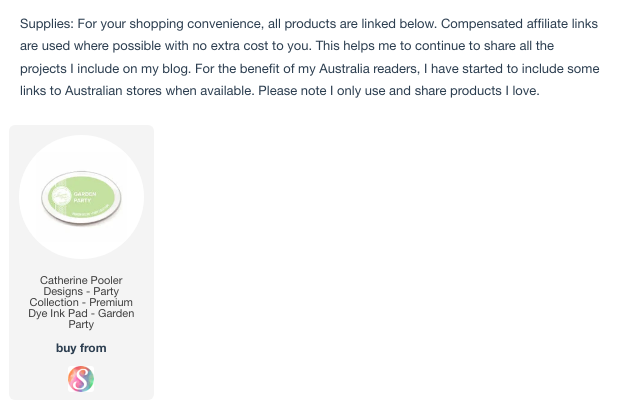Click the small premium dye ink text on pad
This screenshot has width=620, height=420.
tap(91, 214)
